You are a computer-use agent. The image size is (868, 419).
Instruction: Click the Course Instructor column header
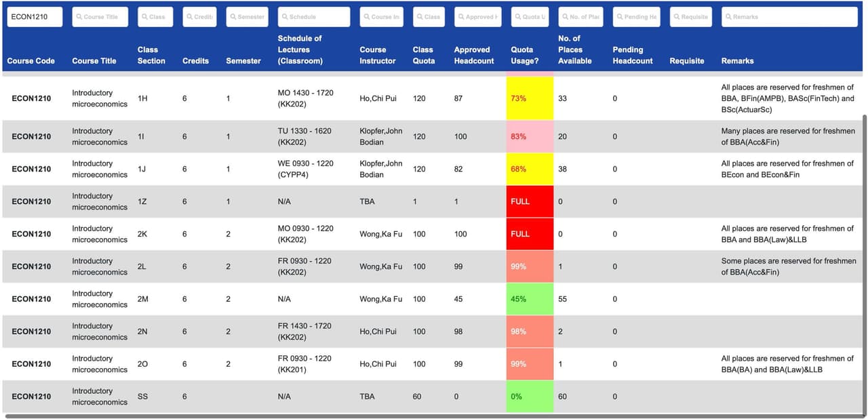(x=377, y=55)
